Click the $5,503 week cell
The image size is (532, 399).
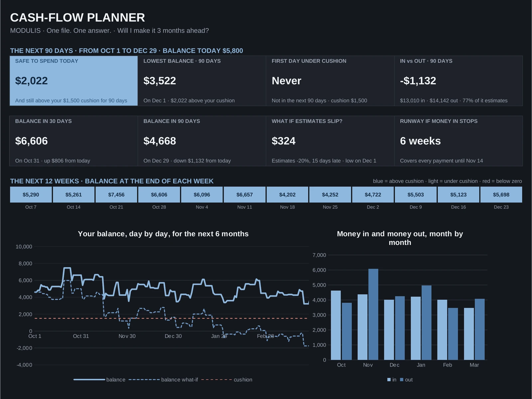416,195
